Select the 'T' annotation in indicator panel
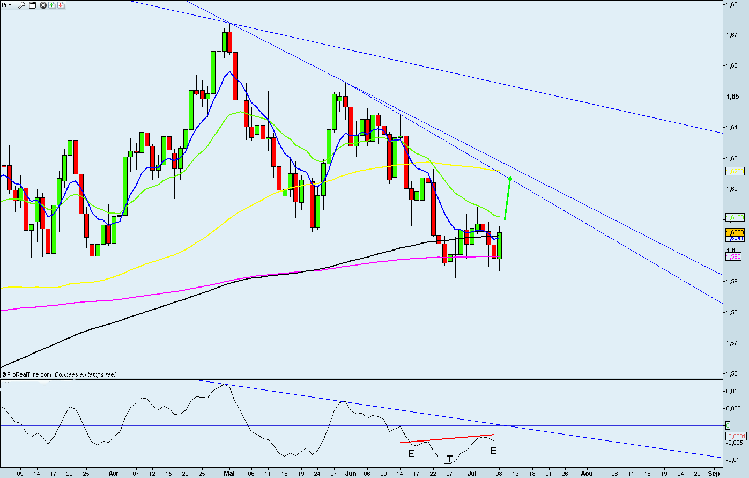 click(x=449, y=459)
